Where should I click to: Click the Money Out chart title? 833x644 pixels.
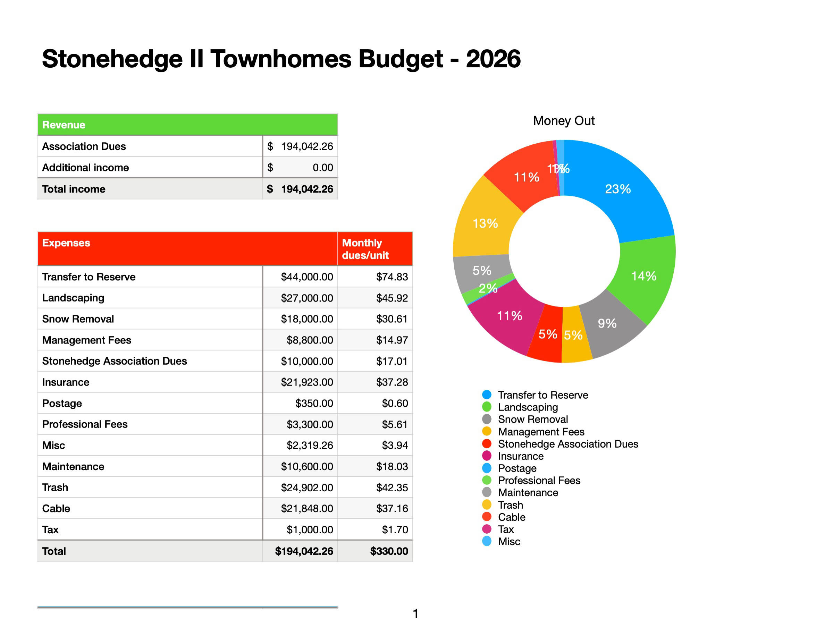(x=564, y=120)
